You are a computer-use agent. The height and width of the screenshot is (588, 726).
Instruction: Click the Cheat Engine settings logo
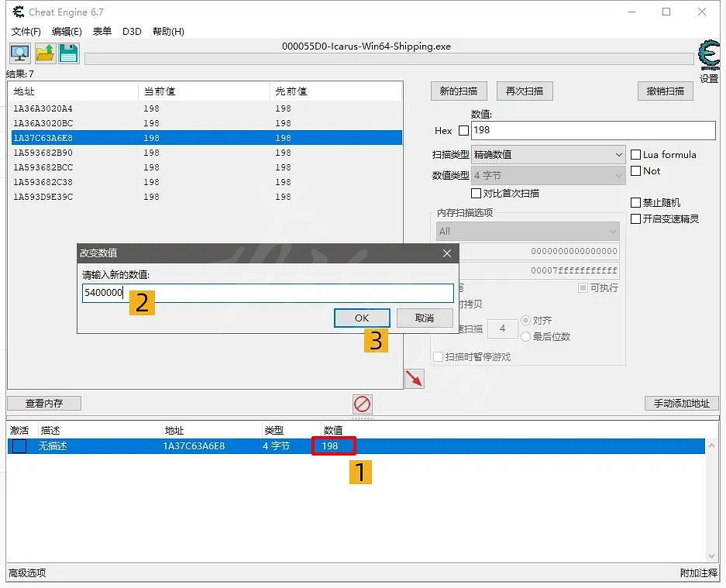click(708, 56)
